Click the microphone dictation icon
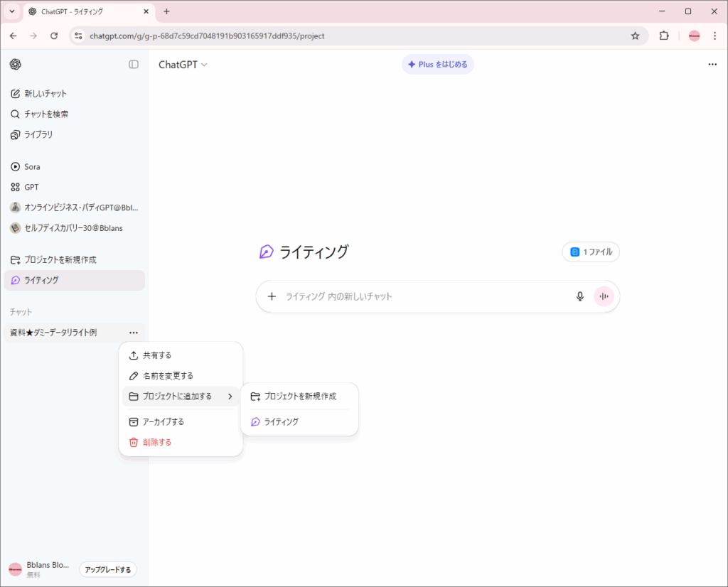The width and height of the screenshot is (728, 587). click(x=579, y=296)
